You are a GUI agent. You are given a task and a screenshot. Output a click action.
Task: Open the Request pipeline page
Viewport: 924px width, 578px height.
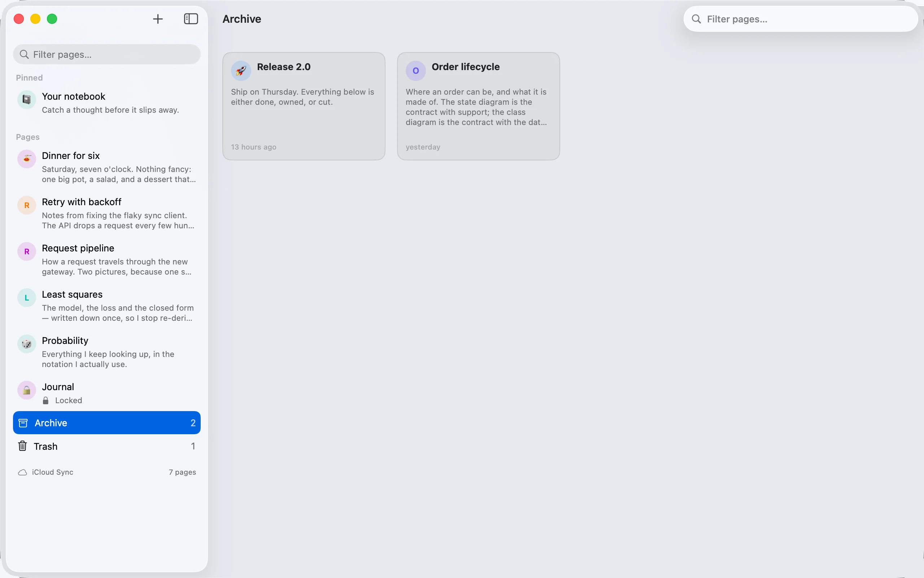[106, 260]
